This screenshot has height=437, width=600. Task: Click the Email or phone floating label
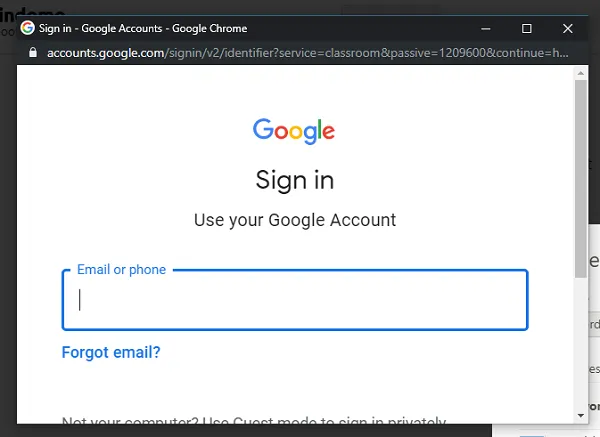pyautogui.click(x=121, y=269)
